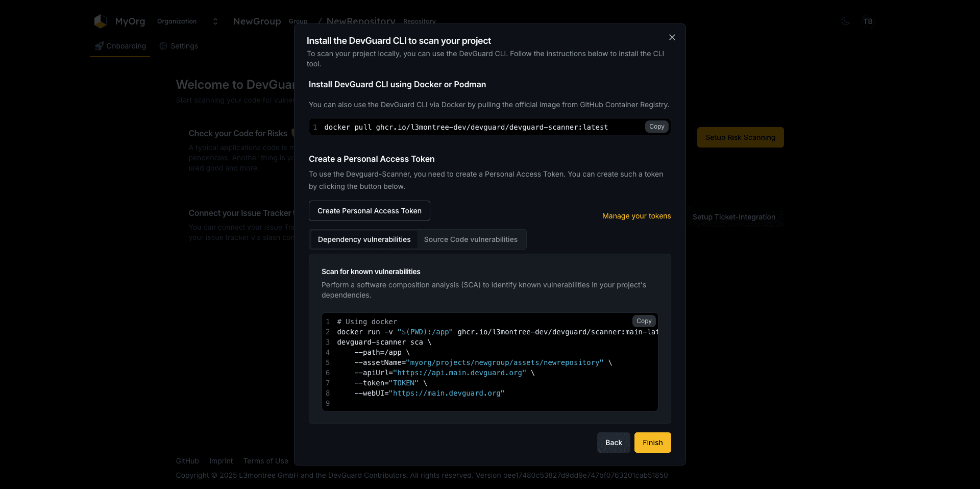Expand the Organization switcher chevron
This screenshot has height=489, width=980.
215,21
